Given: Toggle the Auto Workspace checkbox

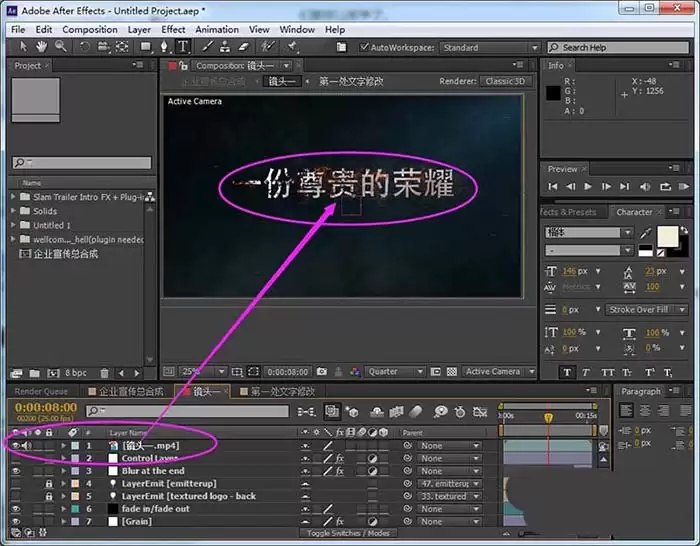Looking at the screenshot, I should (364, 47).
